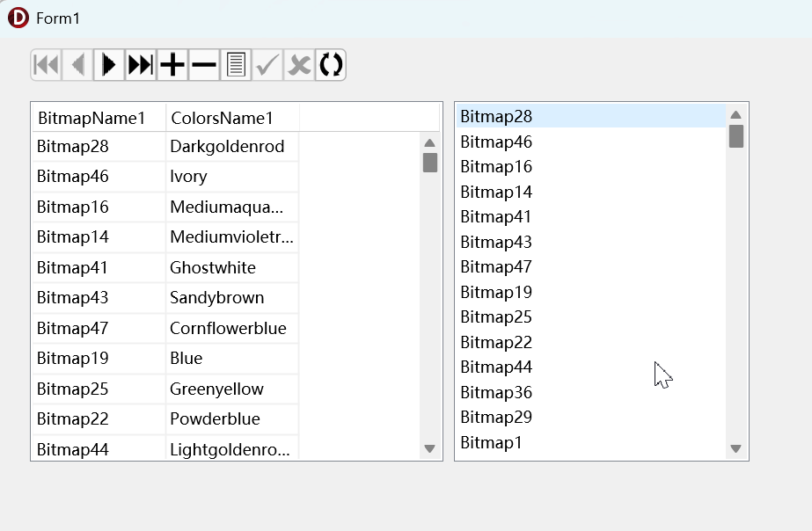Post the edit with checkmark button
812x531 pixels.
click(x=267, y=64)
